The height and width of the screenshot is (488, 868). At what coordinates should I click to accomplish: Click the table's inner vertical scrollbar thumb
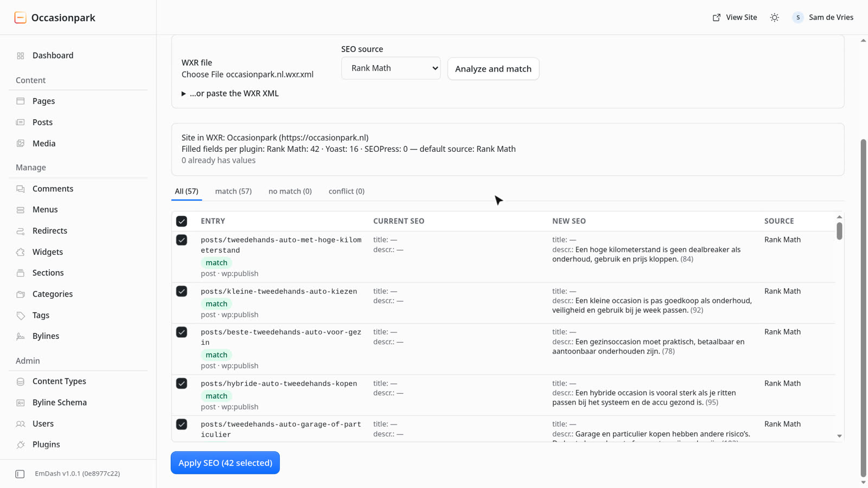839,231
